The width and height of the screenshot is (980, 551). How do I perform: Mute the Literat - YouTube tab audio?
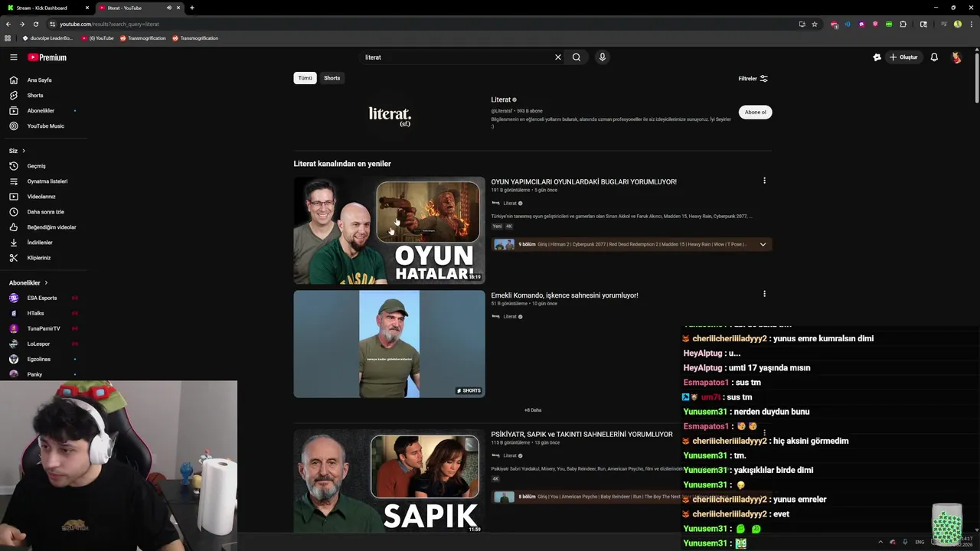(169, 8)
